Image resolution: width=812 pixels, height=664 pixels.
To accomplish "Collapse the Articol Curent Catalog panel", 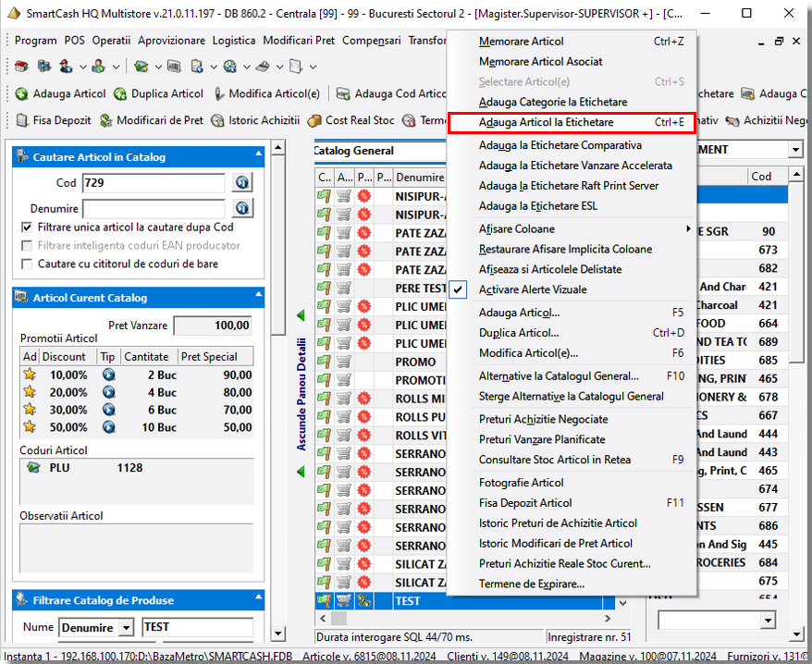I will coord(258,294).
